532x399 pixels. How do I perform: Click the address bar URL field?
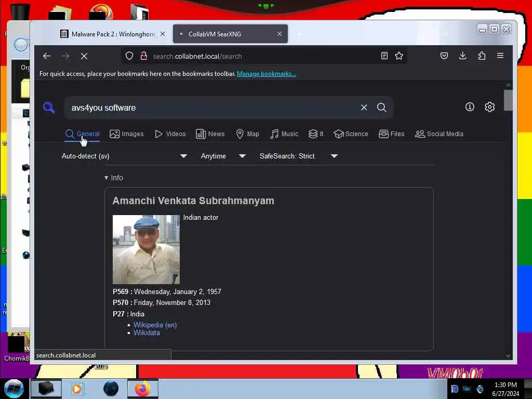264,56
